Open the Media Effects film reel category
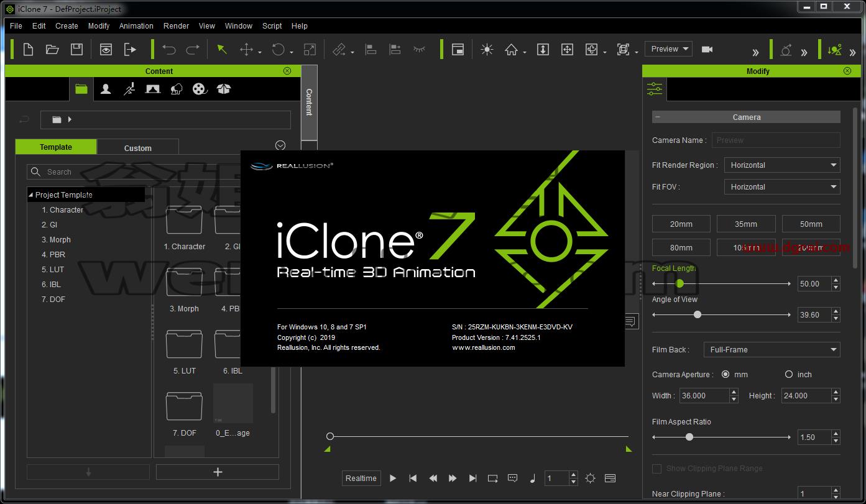The image size is (866, 504). click(200, 89)
